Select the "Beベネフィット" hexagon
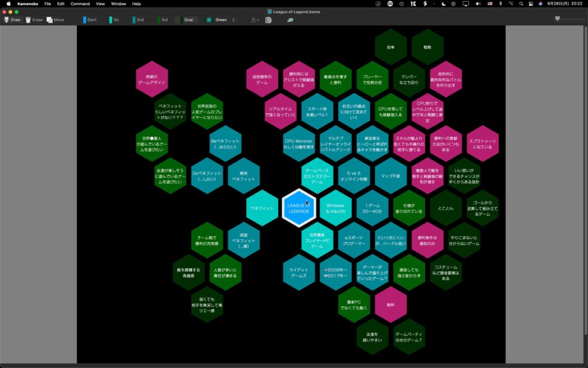The height and width of the screenshot is (368, 588). tap(225, 144)
